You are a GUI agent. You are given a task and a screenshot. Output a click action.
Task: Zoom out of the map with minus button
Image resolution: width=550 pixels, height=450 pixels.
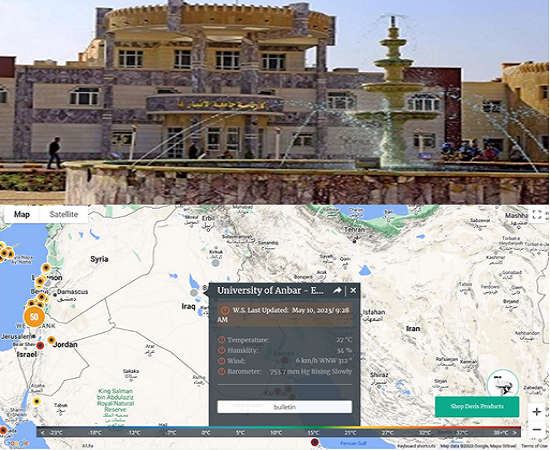pos(537,429)
